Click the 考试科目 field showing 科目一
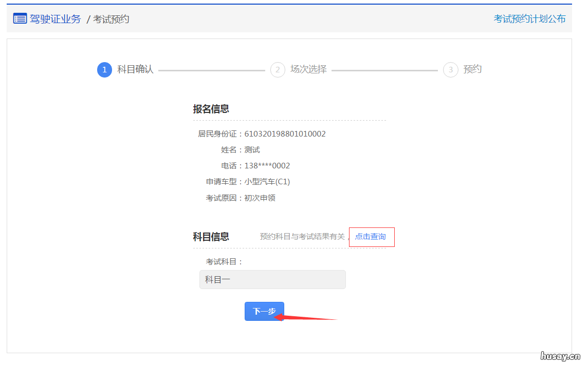This screenshot has width=588, height=365. click(272, 279)
